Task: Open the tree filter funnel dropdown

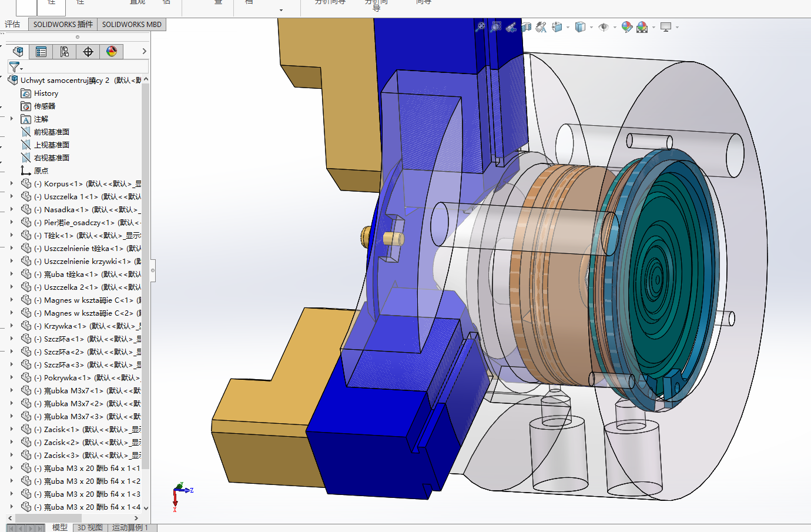Action: pos(16,67)
